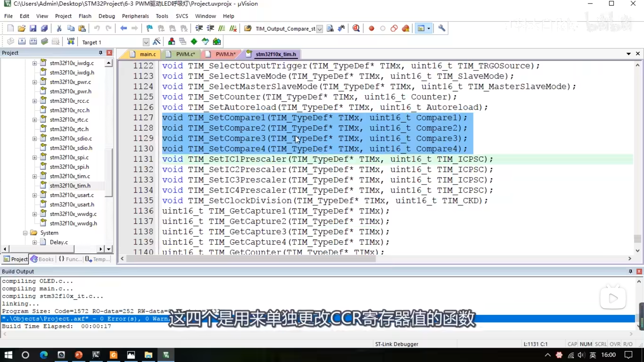The image size is (644, 362).
Task: Click the editor horizontal scrollbar
Action: coord(251,258)
